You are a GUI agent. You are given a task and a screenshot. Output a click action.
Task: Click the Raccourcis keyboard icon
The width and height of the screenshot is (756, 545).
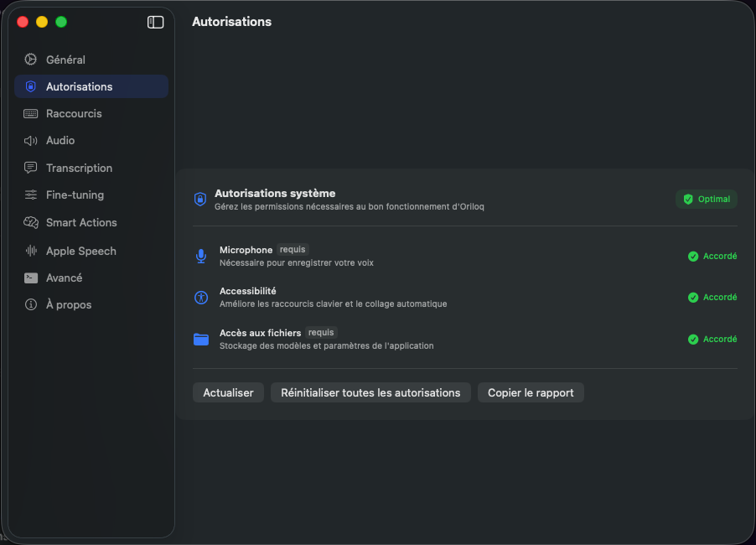pyautogui.click(x=31, y=113)
